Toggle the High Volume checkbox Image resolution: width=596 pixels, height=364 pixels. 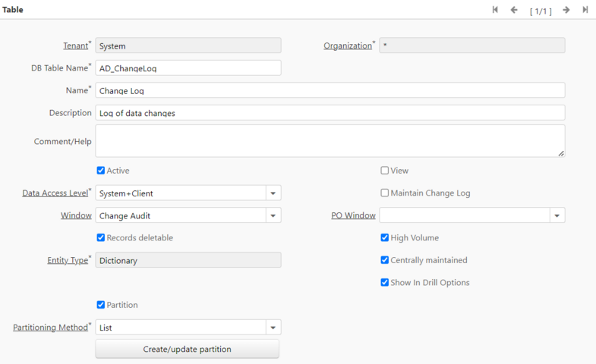coord(385,238)
